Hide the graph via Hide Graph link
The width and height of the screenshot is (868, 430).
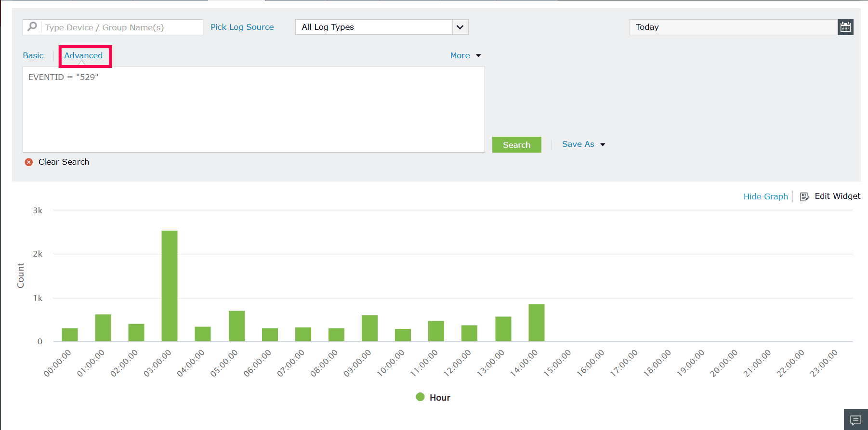[x=765, y=196]
